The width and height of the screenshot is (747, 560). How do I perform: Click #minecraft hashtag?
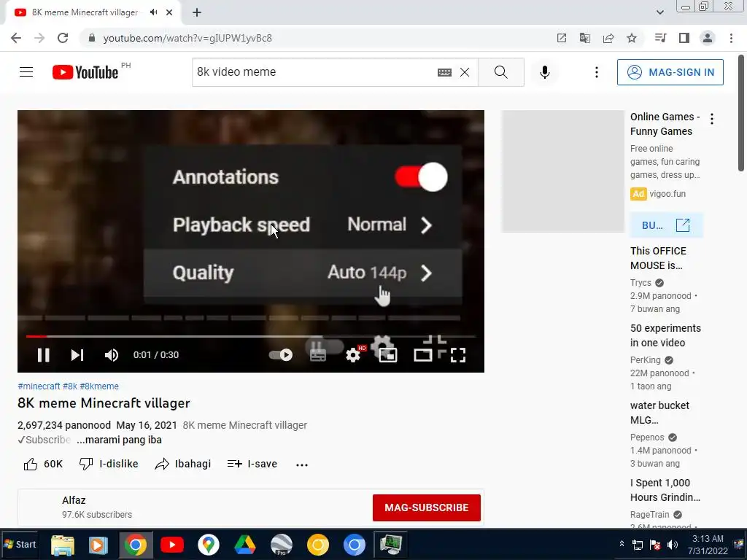pyautogui.click(x=39, y=386)
